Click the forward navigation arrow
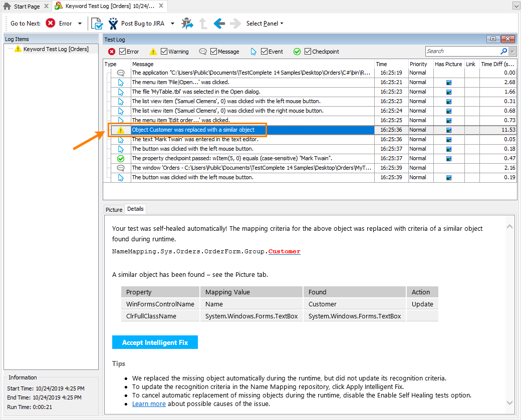Viewport: 521px width, 420px height. [x=234, y=23]
